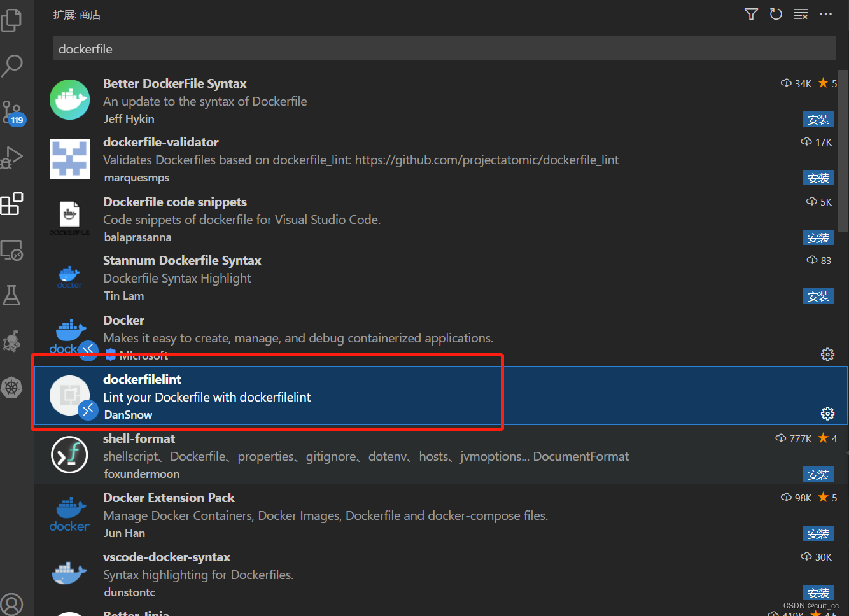Open the Docker extension title
The height and width of the screenshot is (616, 849).
(x=124, y=320)
